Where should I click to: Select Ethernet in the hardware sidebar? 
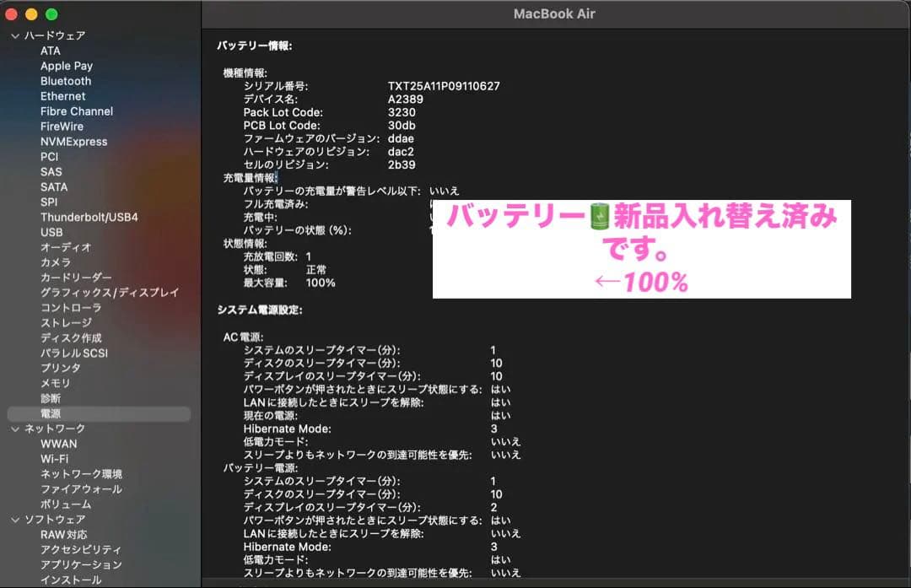62,95
